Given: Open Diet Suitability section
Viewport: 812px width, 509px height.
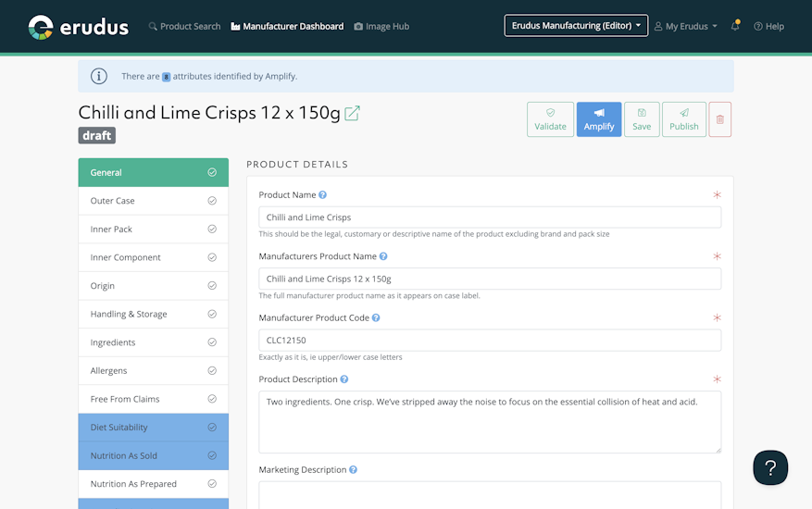Looking at the screenshot, I should (154, 428).
